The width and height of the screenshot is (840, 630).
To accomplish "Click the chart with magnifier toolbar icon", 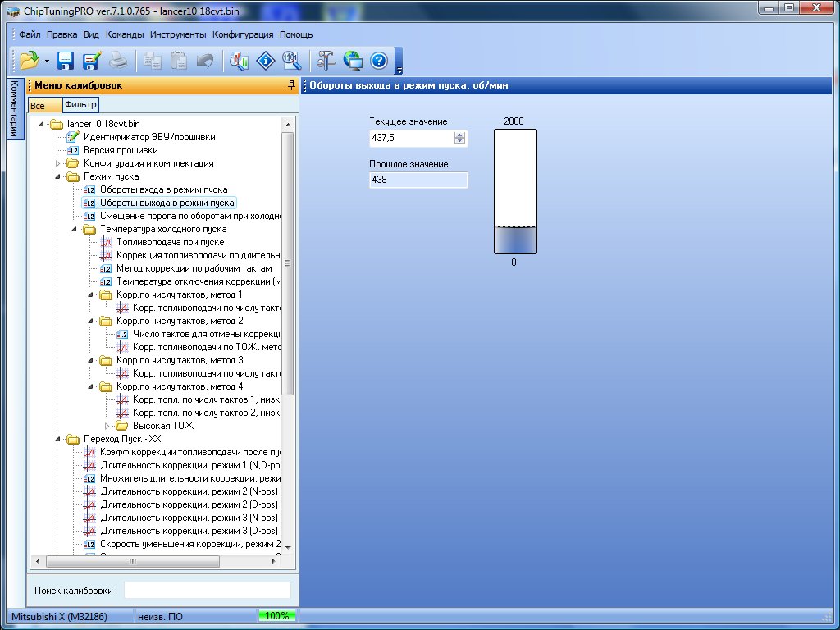I will 239,60.
